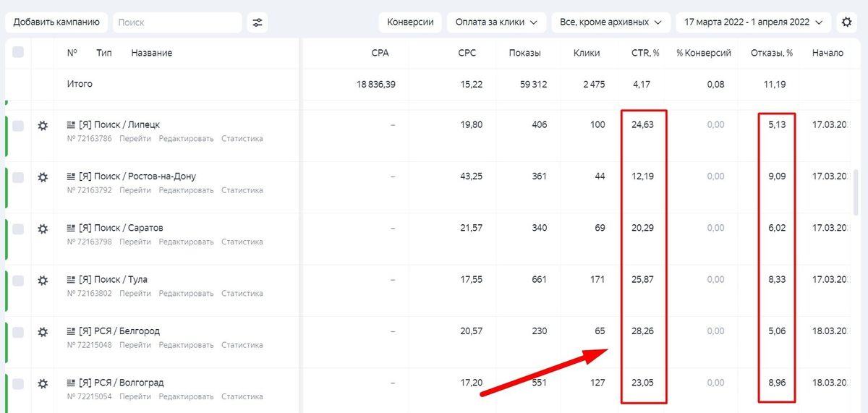The image size is (868, 413).
Task: Open date range 17 марта 2022 - 1 апреля 2022
Action: (x=753, y=22)
